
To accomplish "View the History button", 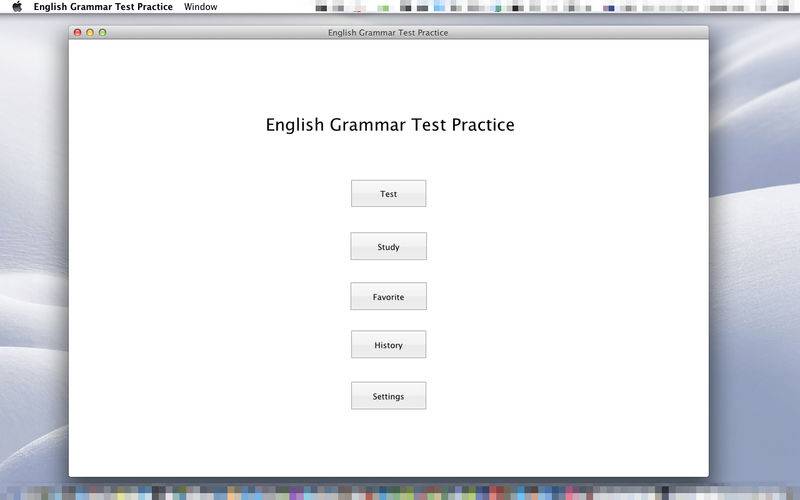I will [x=388, y=345].
